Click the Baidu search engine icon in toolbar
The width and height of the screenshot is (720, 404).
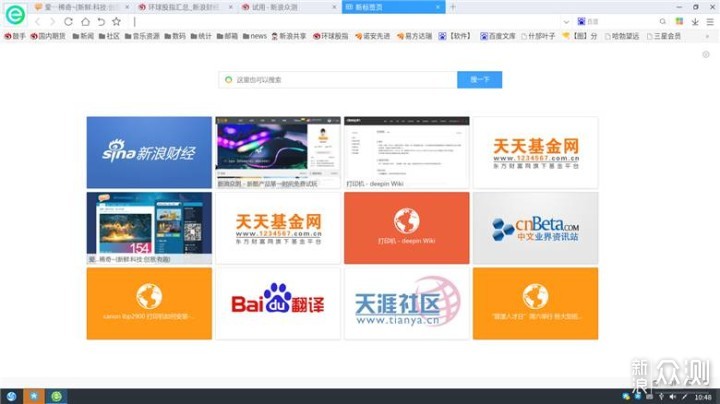[x=581, y=22]
